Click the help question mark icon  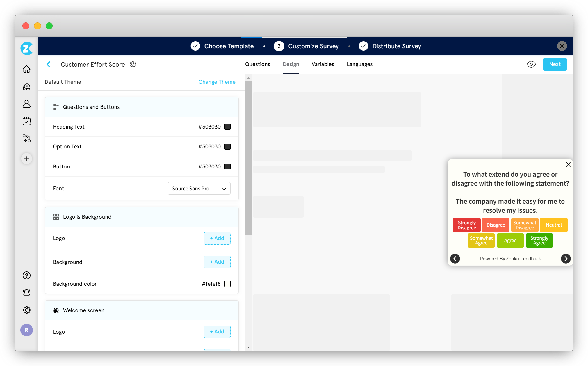tap(26, 275)
